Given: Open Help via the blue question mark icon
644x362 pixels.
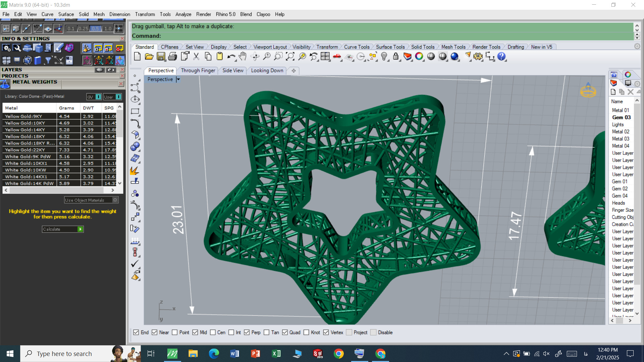Looking at the screenshot, I should pyautogui.click(x=501, y=57).
